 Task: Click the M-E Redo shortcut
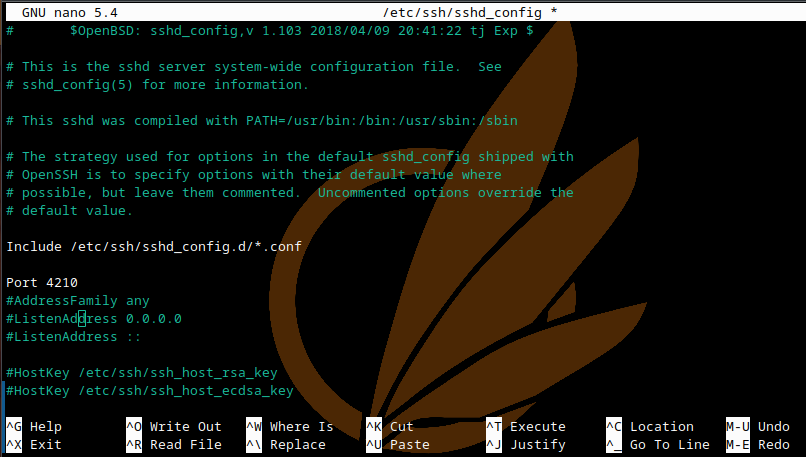[758, 445]
